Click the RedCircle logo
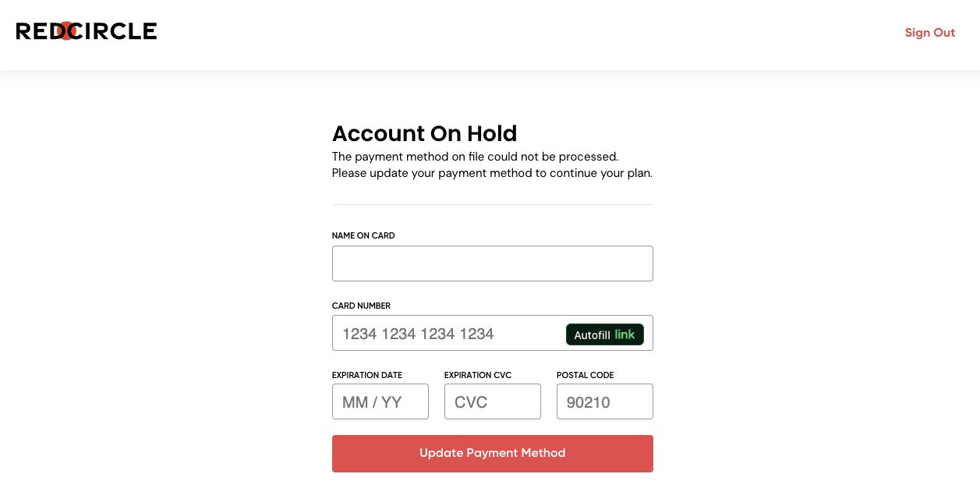 point(87,31)
